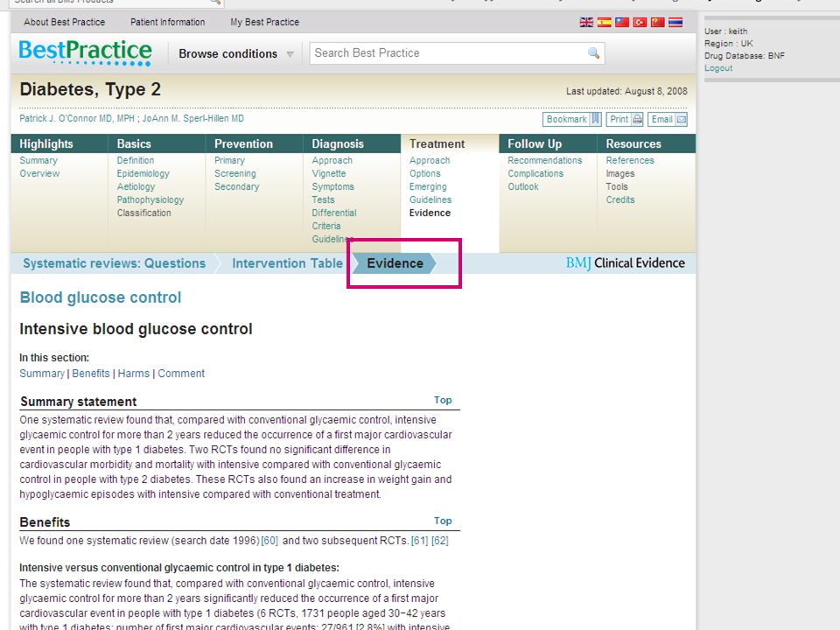This screenshot has height=630, width=840.
Task: Switch to the Highlights tab
Action: [x=59, y=143]
